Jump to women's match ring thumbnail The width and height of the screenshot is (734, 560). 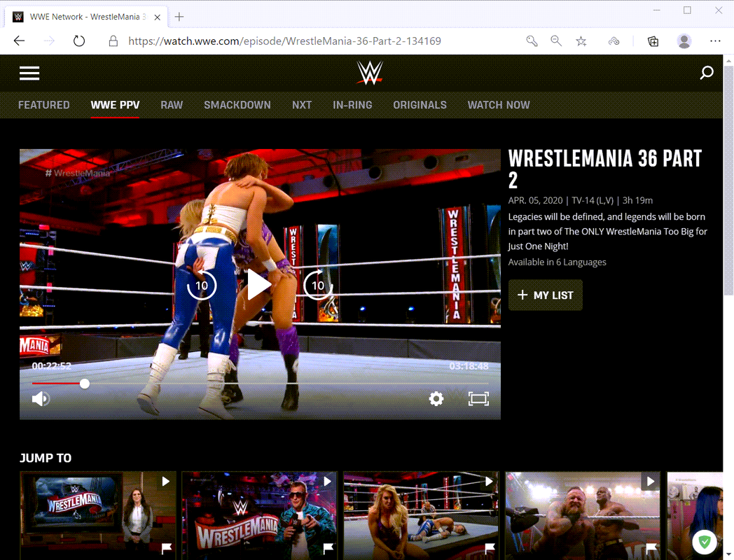coord(422,514)
